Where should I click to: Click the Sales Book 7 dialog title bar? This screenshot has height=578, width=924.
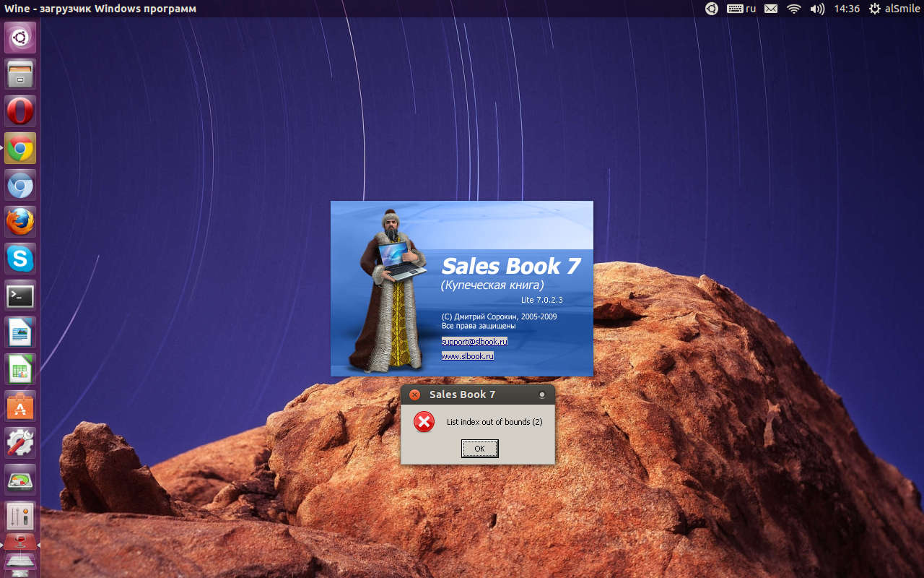478,394
